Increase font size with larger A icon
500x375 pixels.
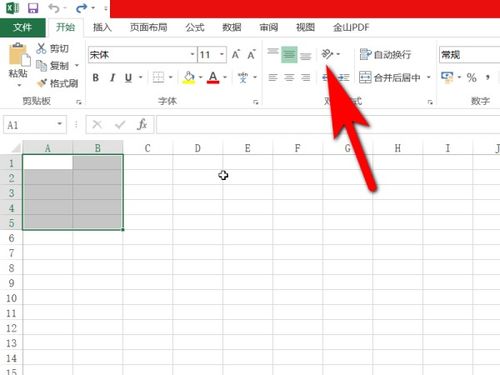236,54
